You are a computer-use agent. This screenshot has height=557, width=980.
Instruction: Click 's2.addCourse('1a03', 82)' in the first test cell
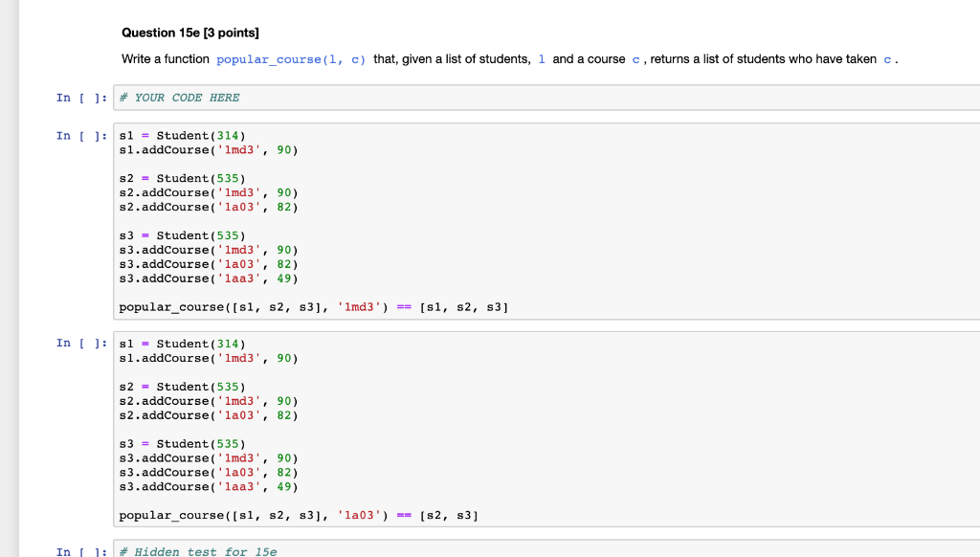[x=209, y=207]
